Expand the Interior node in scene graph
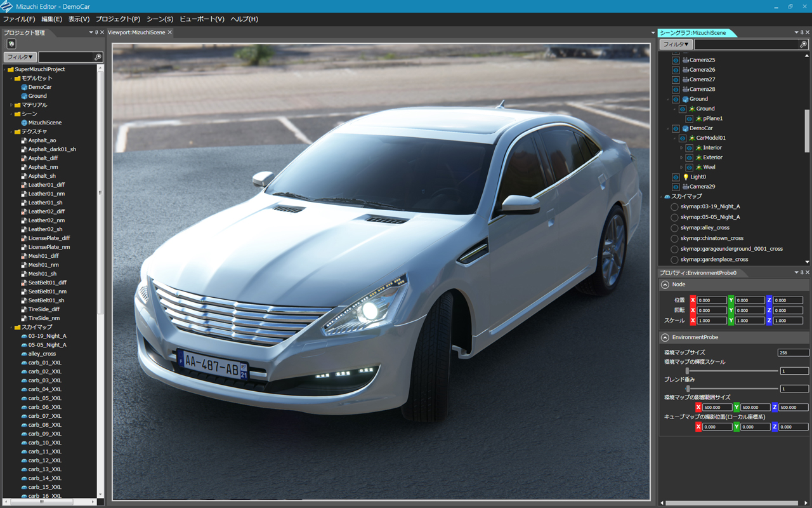 (x=681, y=148)
